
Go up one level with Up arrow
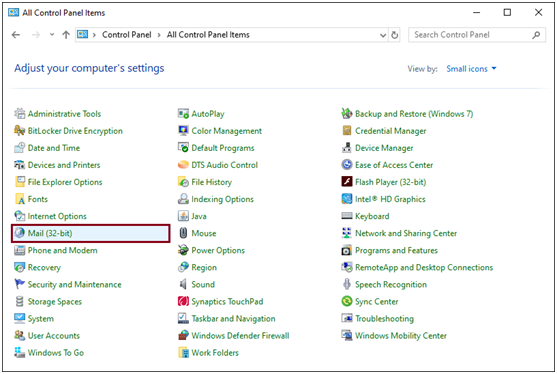point(66,34)
